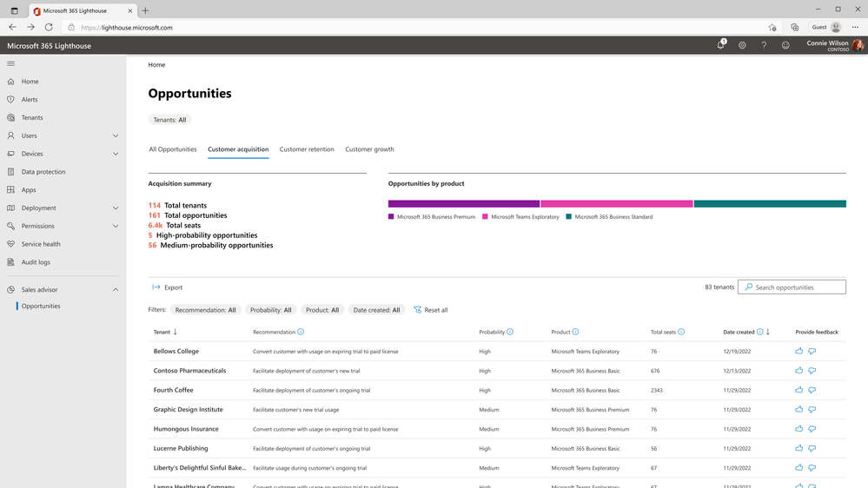868x488 pixels.
Task: Toggle the hamburger navigation menu
Action: (10, 63)
